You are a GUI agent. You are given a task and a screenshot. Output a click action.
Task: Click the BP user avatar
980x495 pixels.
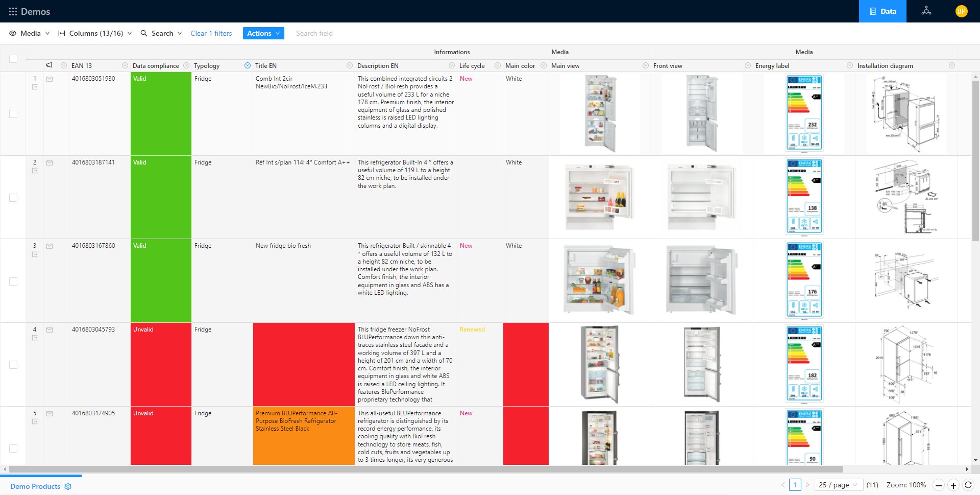click(x=961, y=11)
